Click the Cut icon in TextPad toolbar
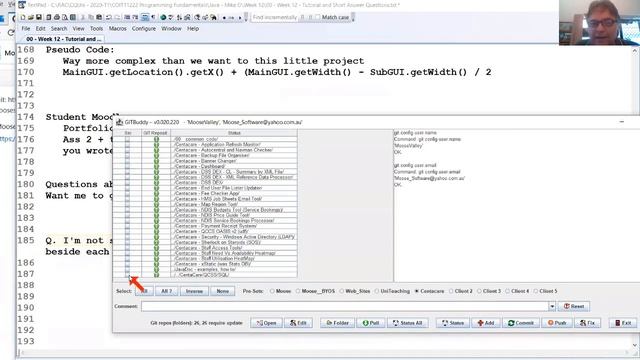The width and height of the screenshot is (640, 360). (x=83, y=18)
